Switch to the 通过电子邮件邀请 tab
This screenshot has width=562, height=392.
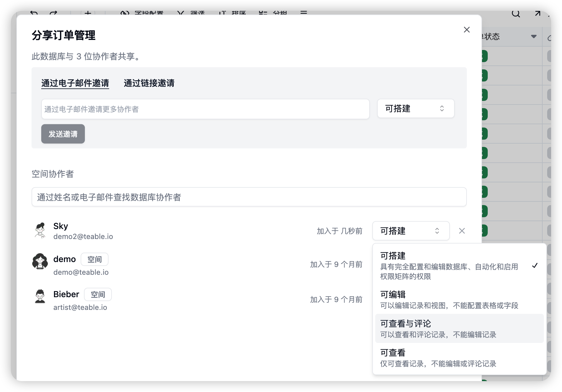tap(75, 83)
